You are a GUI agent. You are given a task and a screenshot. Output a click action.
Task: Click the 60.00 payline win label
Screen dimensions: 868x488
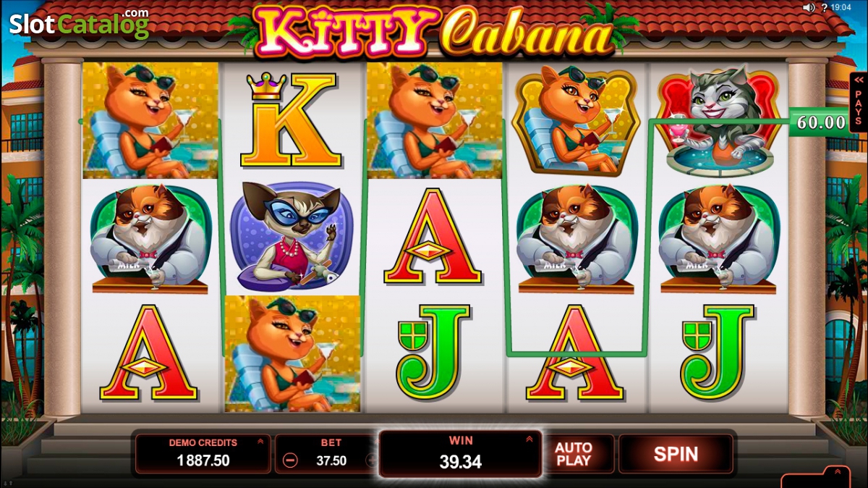pyautogui.click(x=821, y=123)
